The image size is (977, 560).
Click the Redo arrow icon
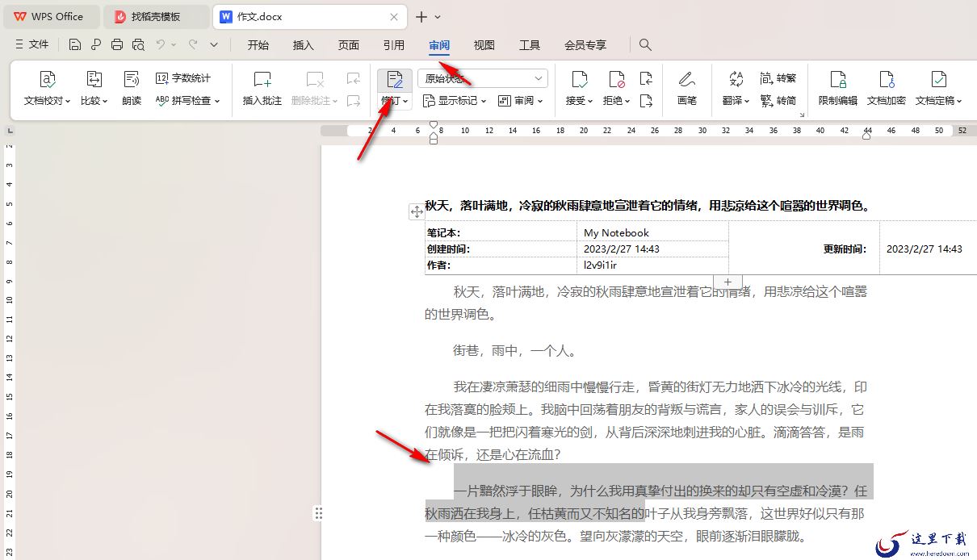click(193, 44)
